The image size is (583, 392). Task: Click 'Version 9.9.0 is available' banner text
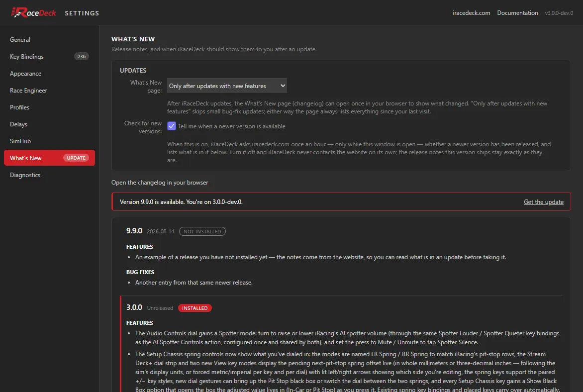181,202
